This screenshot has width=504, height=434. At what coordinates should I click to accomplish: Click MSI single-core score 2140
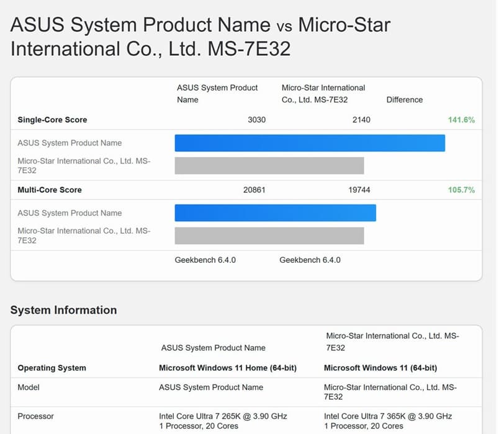click(x=361, y=120)
